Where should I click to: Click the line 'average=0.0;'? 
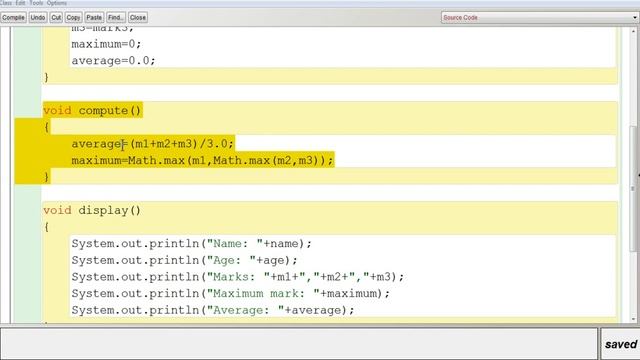click(x=113, y=61)
